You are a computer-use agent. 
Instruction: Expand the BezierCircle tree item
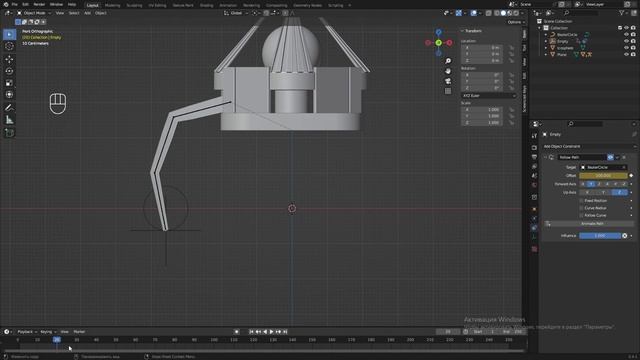pyautogui.click(x=546, y=35)
